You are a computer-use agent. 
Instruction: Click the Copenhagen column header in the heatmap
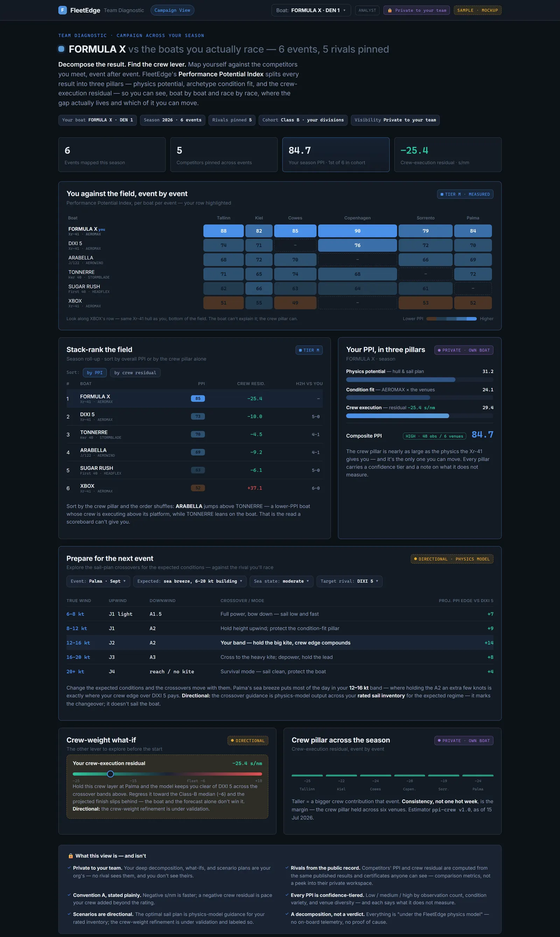click(357, 218)
